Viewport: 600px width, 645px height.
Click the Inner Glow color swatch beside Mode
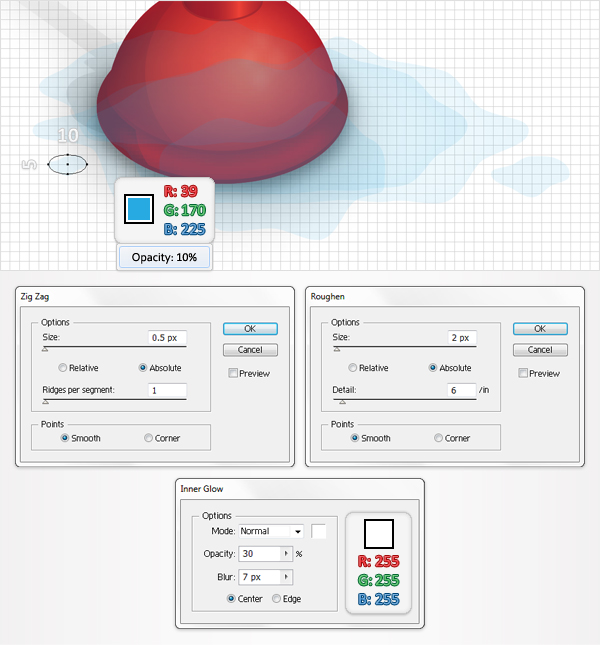pos(319,531)
